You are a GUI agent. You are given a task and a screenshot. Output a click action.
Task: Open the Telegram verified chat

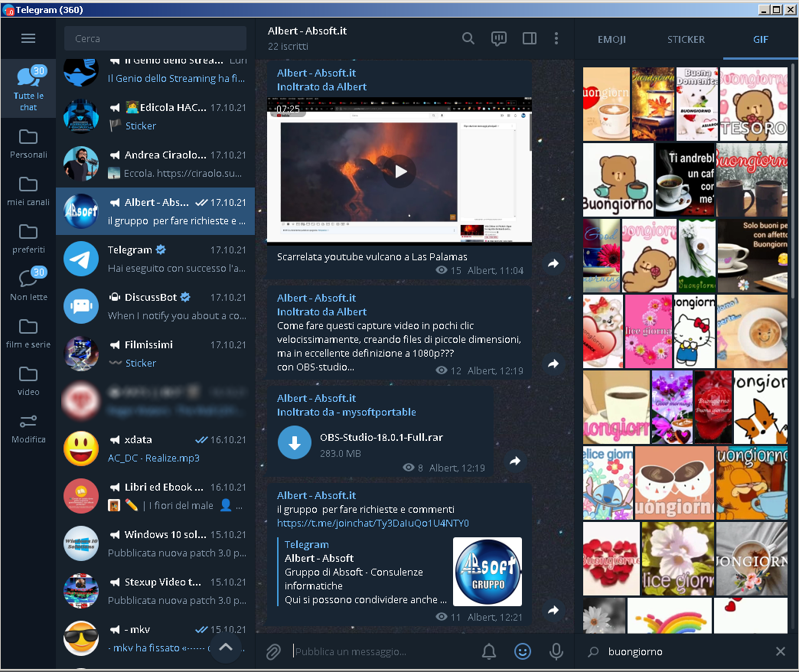click(x=155, y=259)
